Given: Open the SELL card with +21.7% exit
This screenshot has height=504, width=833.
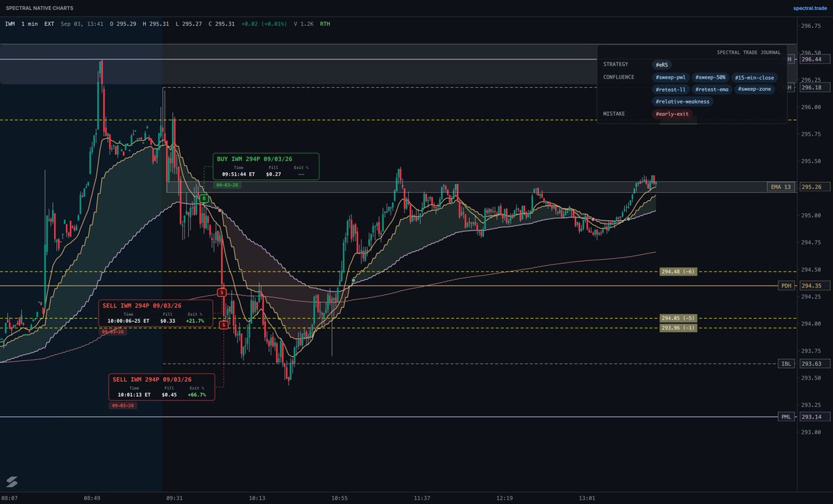Looking at the screenshot, I should [x=155, y=313].
